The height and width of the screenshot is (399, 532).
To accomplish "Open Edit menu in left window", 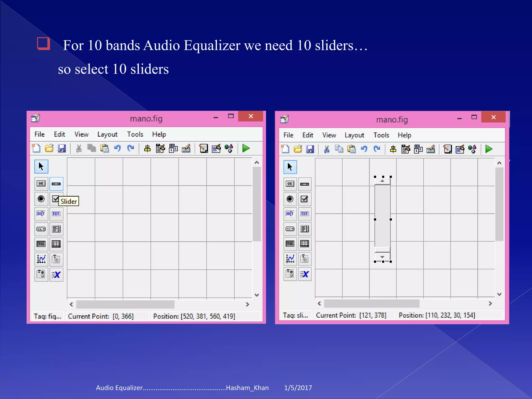I will (x=59, y=134).
